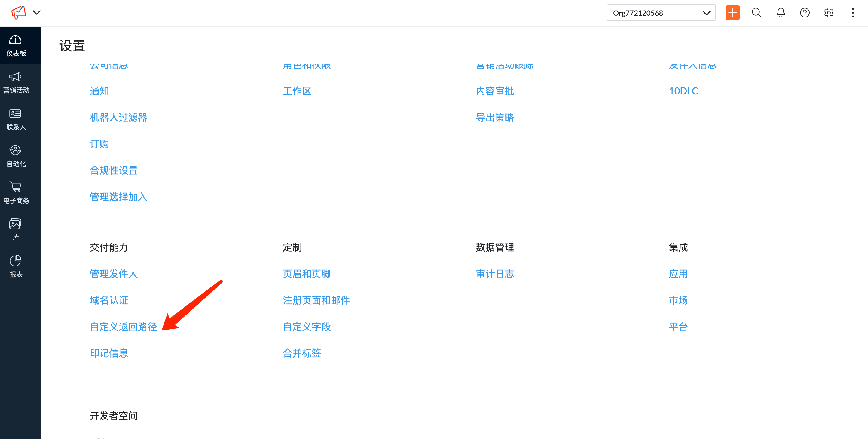Open help question mark icon
Viewport: 868px width, 439px height.
click(x=805, y=13)
